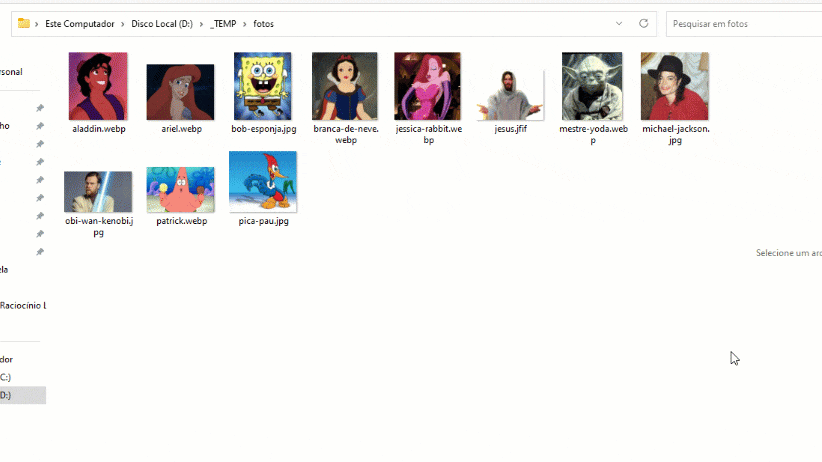Go to Este Computador in breadcrumb
The width and height of the screenshot is (822, 462).
coord(80,24)
